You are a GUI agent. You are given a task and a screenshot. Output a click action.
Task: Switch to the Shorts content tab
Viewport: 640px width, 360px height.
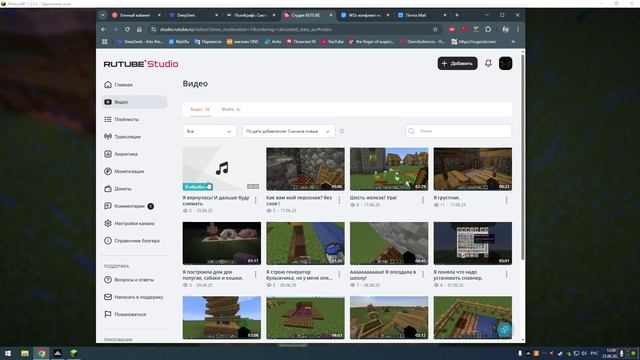click(230, 109)
